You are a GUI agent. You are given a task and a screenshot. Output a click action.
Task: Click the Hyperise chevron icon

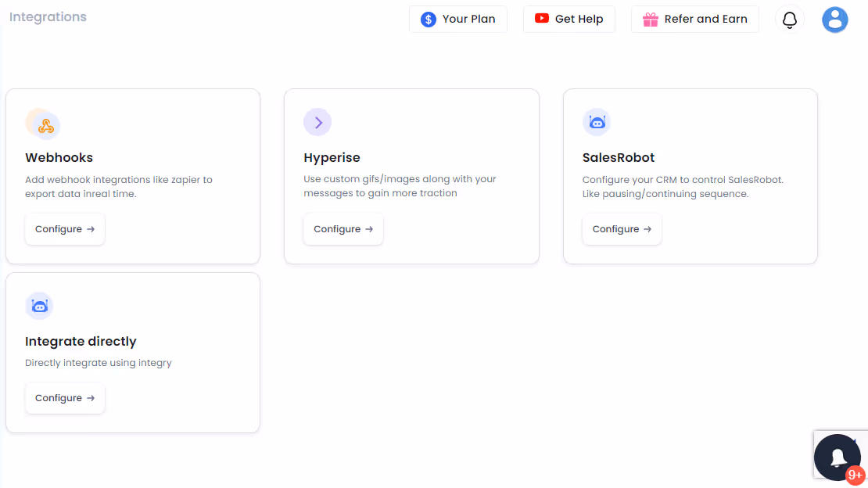[317, 122]
